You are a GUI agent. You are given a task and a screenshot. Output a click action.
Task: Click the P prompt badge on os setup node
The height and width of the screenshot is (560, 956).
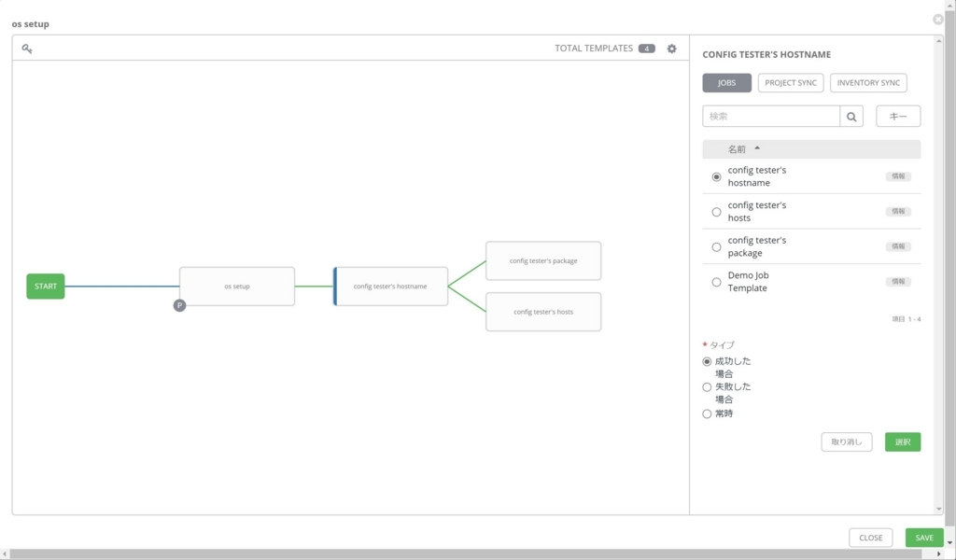point(179,305)
